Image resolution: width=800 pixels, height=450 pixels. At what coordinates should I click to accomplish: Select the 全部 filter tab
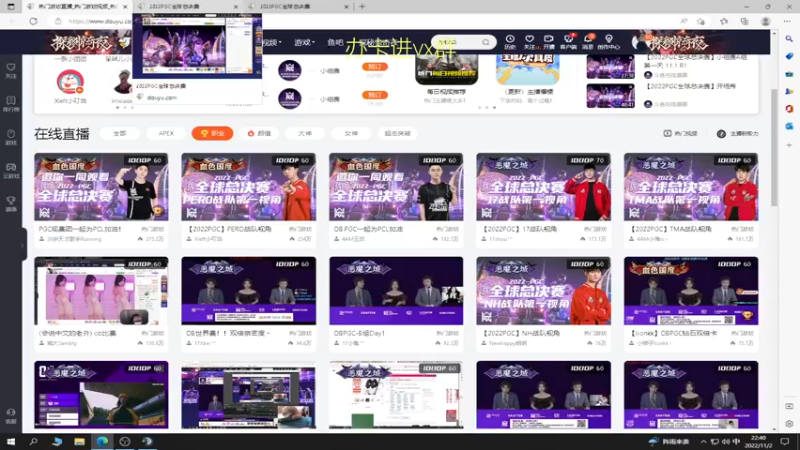(x=120, y=133)
